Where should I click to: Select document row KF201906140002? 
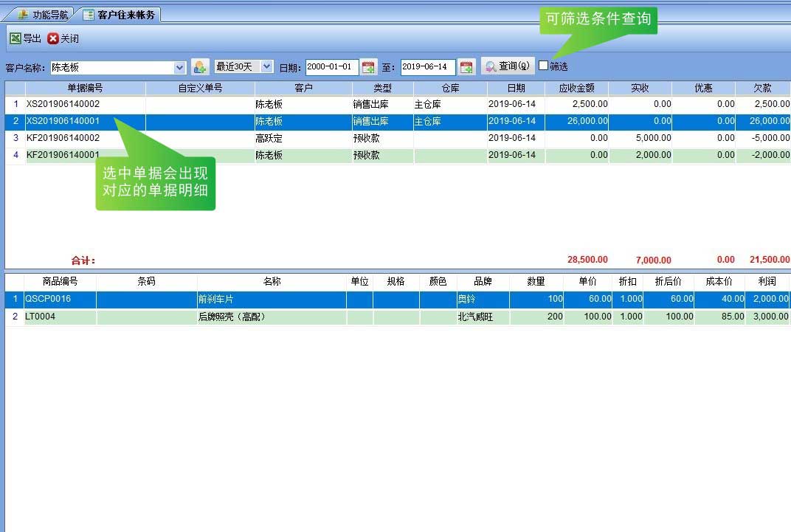click(x=398, y=138)
